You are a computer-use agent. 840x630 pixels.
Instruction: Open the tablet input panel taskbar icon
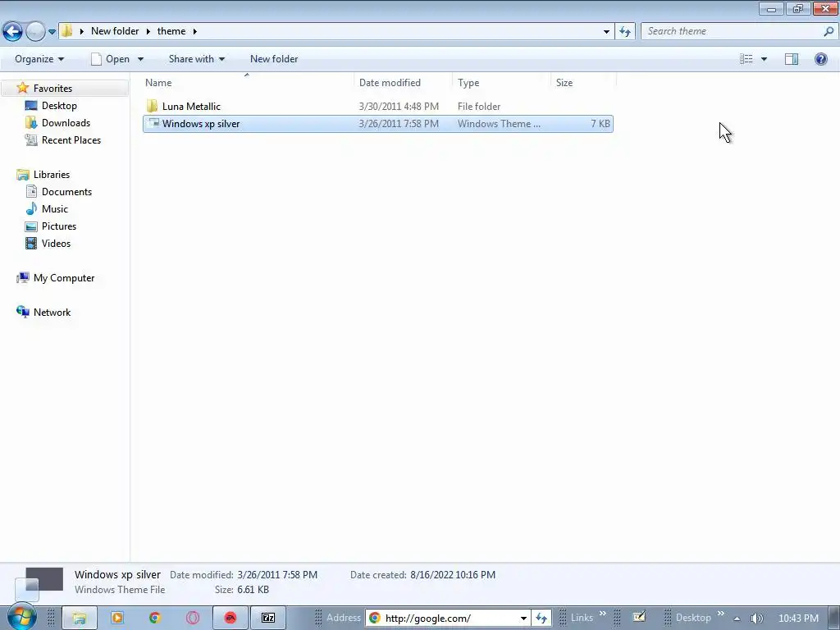pyautogui.click(x=639, y=618)
